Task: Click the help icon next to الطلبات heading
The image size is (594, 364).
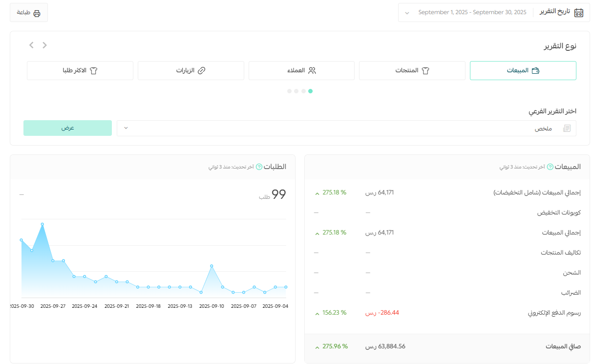Action: [x=259, y=167]
